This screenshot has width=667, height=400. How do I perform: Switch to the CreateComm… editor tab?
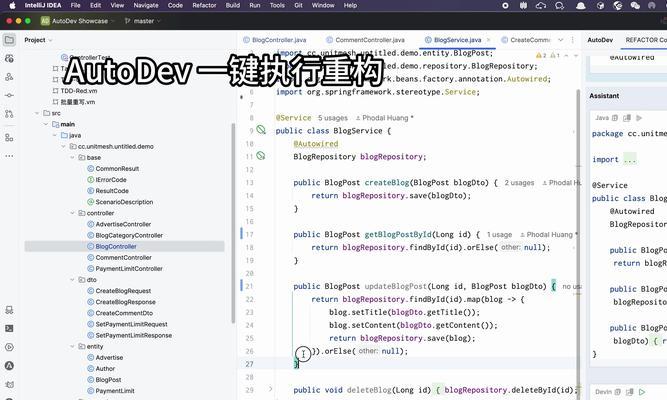[x=526, y=40]
